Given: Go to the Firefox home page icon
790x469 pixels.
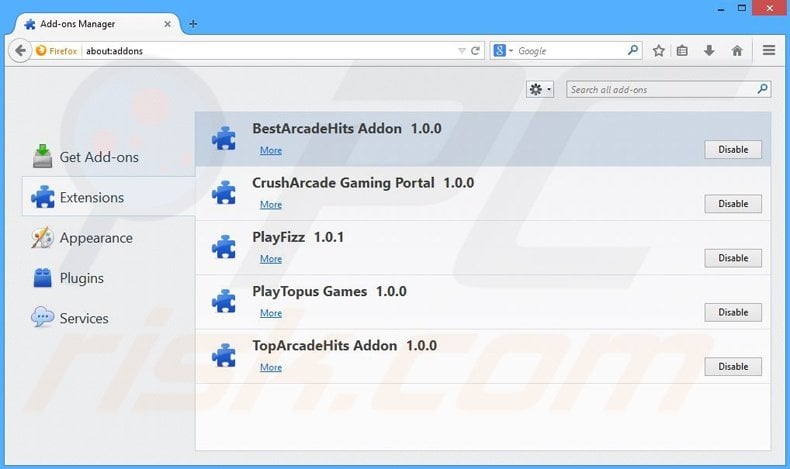Looking at the screenshot, I should coord(737,50).
